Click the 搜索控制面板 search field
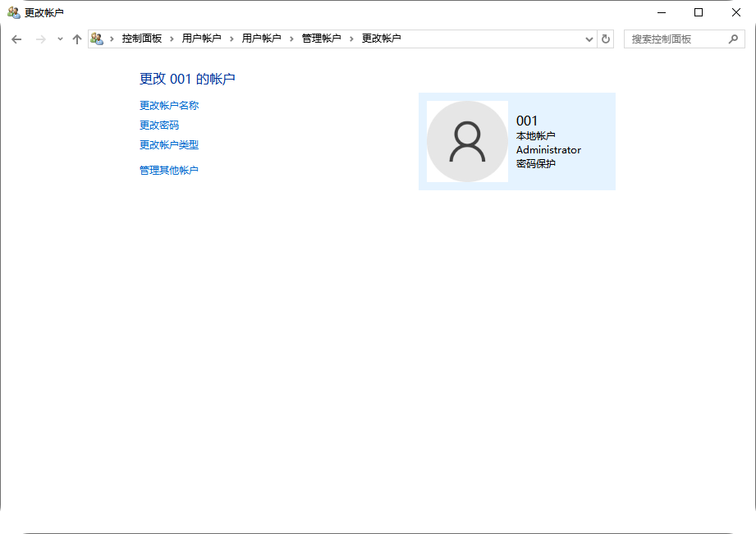756x534 pixels. (x=684, y=39)
